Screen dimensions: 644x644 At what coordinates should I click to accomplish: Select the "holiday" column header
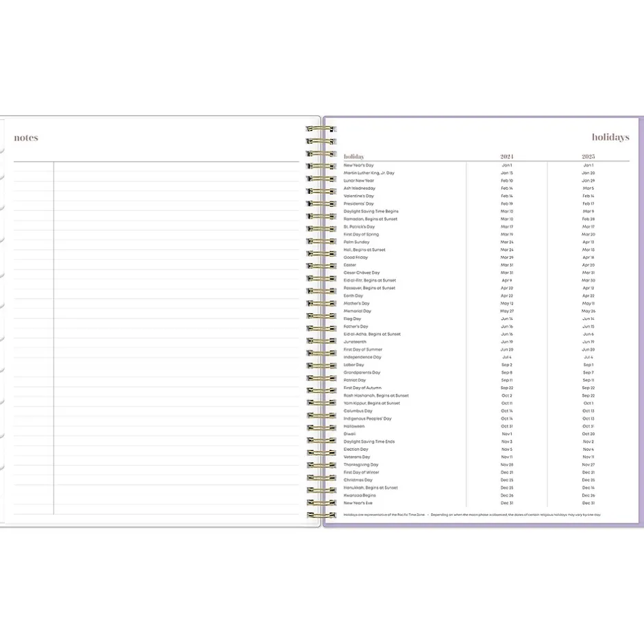(354, 157)
